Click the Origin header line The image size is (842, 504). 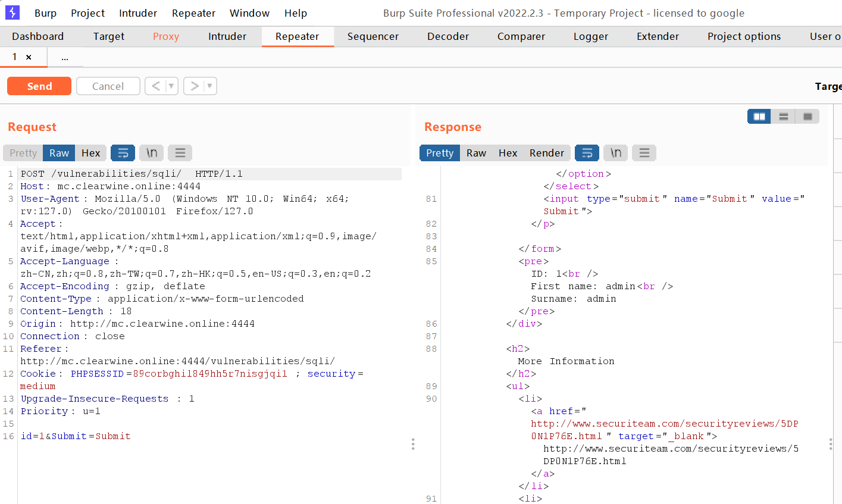coord(137,324)
